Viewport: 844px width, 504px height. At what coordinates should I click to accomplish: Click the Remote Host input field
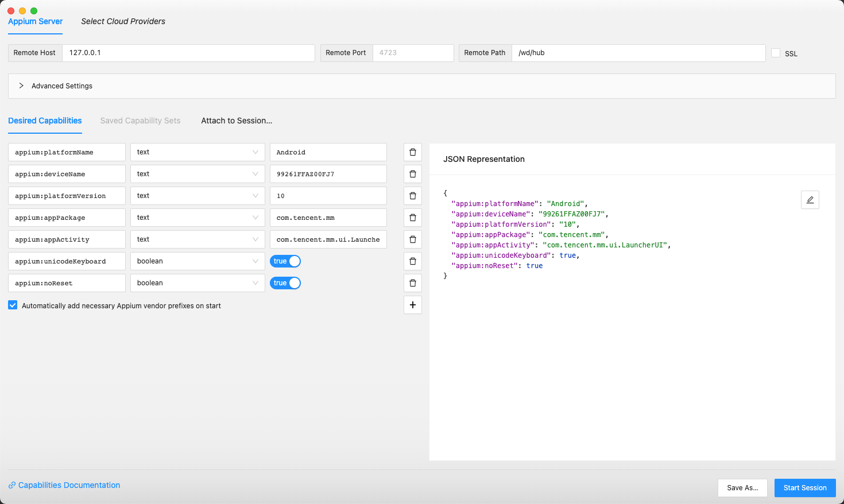click(188, 53)
